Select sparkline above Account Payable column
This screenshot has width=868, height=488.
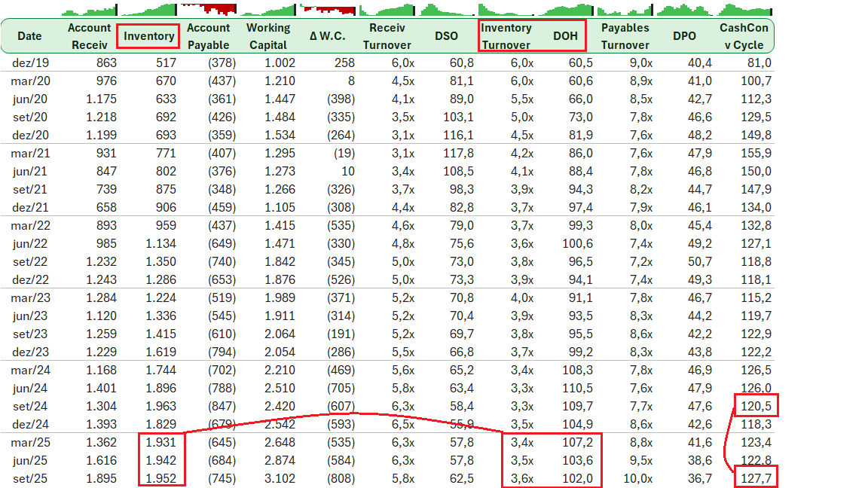[209, 9]
